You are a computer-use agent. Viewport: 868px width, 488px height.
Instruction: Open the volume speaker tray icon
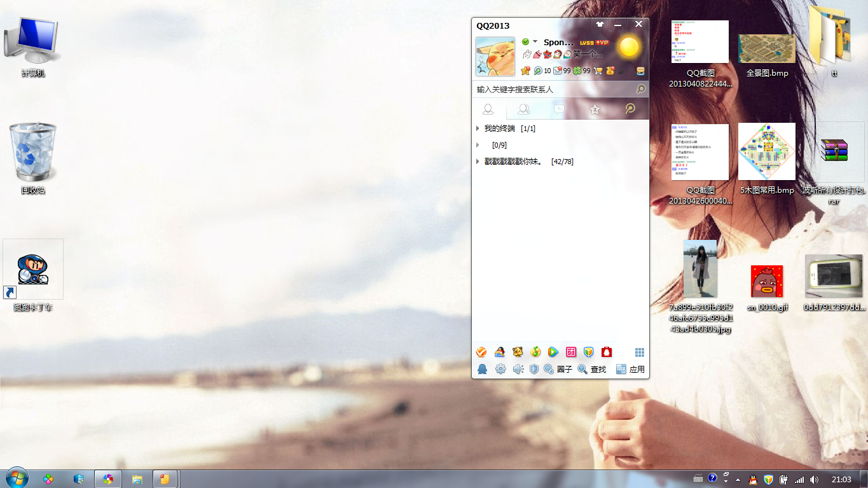pyautogui.click(x=815, y=479)
